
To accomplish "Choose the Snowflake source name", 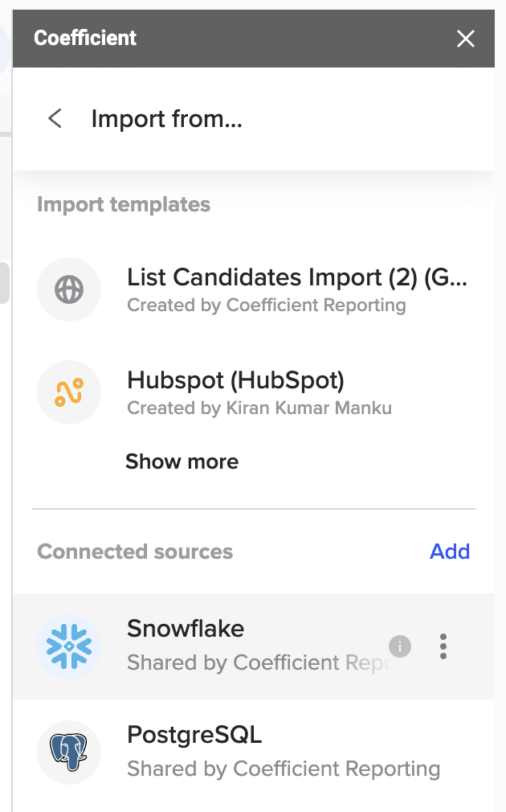I will pyautogui.click(x=186, y=629).
